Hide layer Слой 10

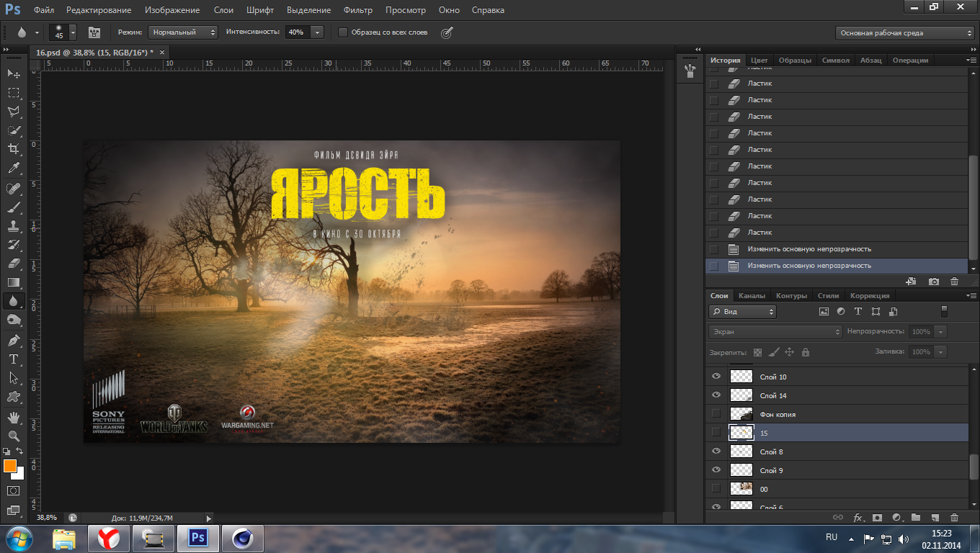[716, 377]
